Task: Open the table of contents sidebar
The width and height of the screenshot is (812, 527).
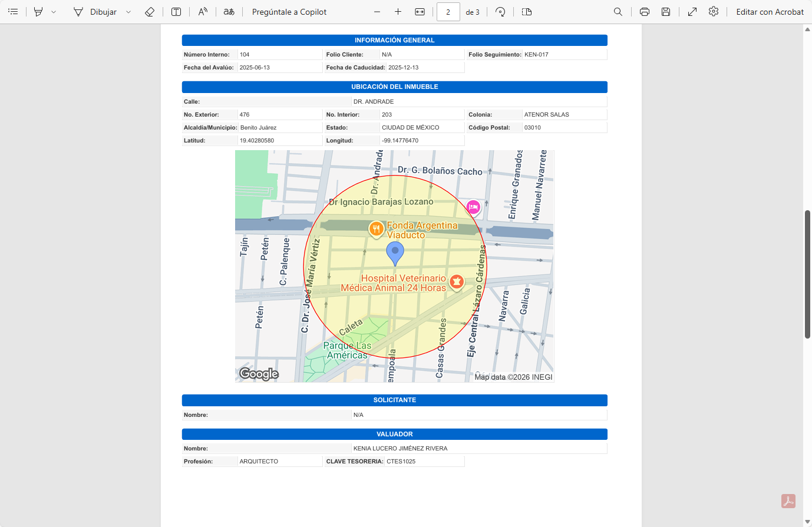Action: [13, 12]
